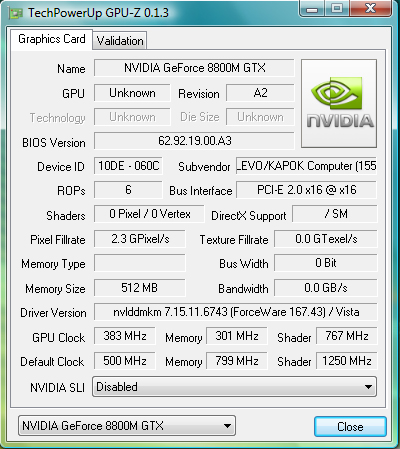Click the Close button

tap(350, 426)
